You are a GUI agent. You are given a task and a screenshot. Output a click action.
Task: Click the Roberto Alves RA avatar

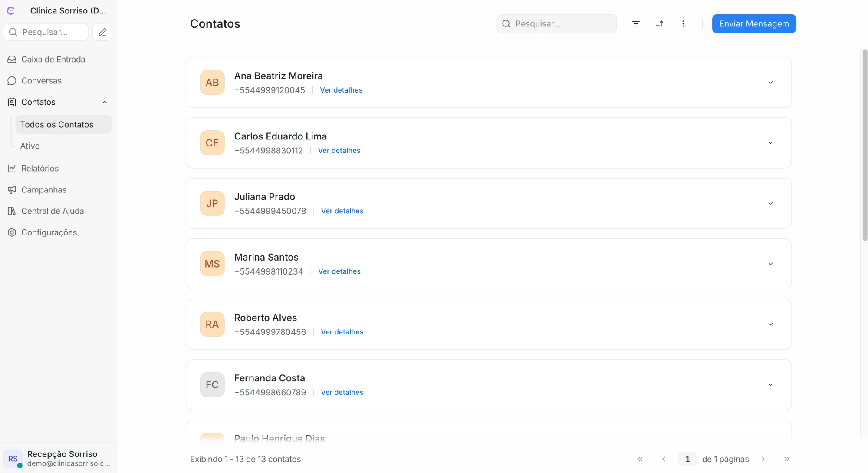point(212,324)
